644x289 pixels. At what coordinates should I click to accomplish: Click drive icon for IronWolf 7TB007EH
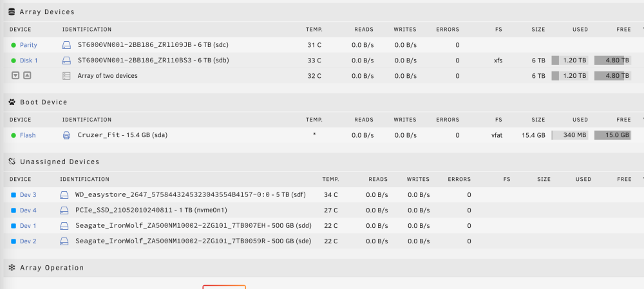click(x=64, y=226)
